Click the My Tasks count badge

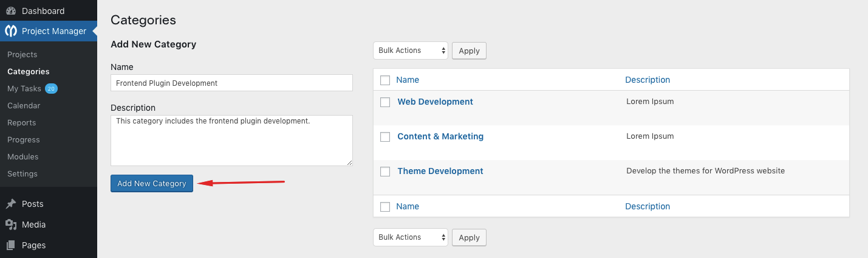(x=51, y=89)
